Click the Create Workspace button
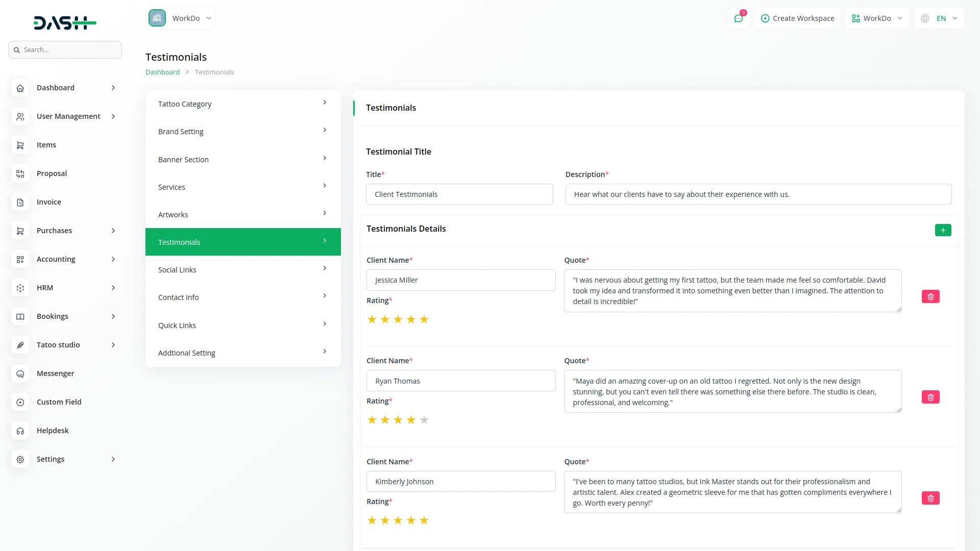 pyautogui.click(x=797, y=18)
